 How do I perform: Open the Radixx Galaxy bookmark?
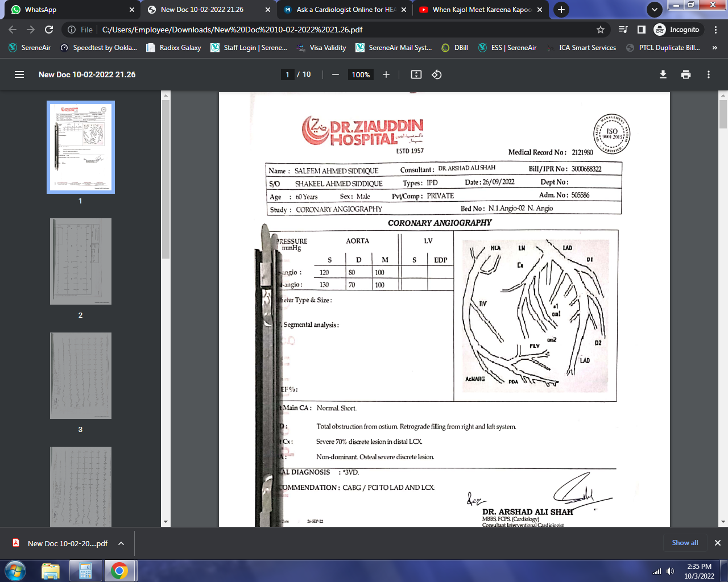173,48
